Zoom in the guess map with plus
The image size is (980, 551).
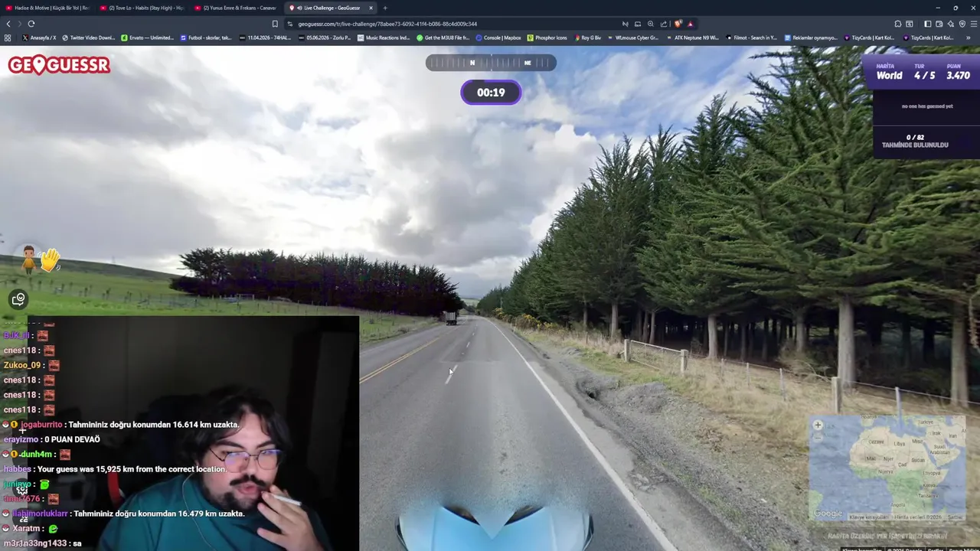[x=818, y=425]
